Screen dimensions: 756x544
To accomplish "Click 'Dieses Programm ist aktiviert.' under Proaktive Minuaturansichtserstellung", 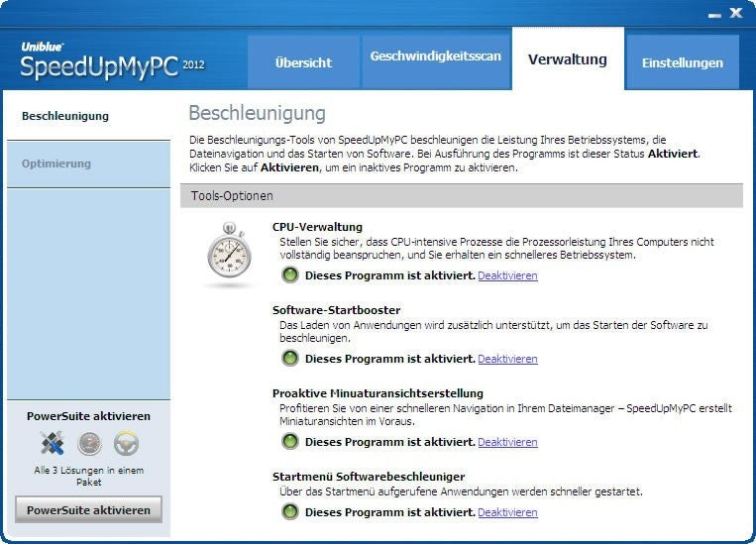I will (x=390, y=442).
